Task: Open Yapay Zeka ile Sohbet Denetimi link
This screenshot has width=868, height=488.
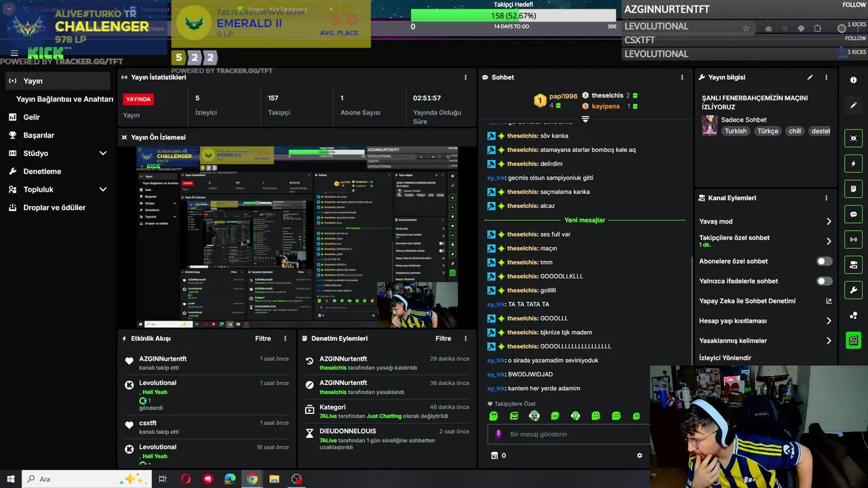Action: click(x=766, y=301)
